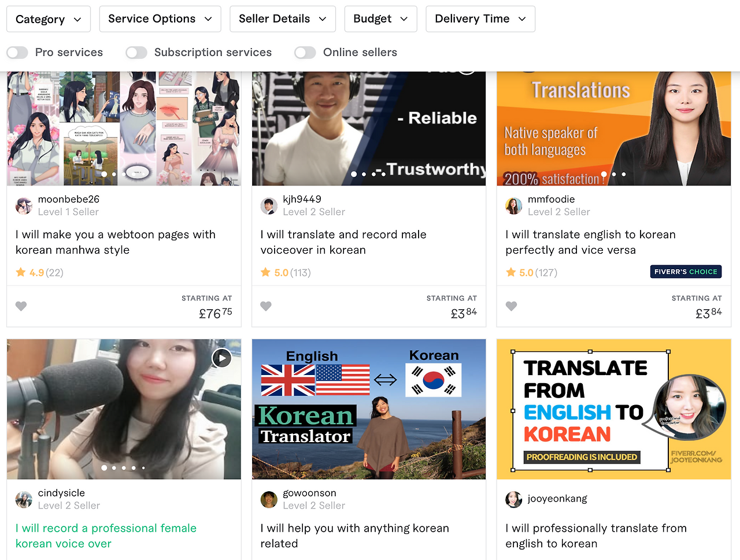The height and width of the screenshot is (560, 740).
Task: Open the Delivery Time dropdown
Action: click(480, 18)
